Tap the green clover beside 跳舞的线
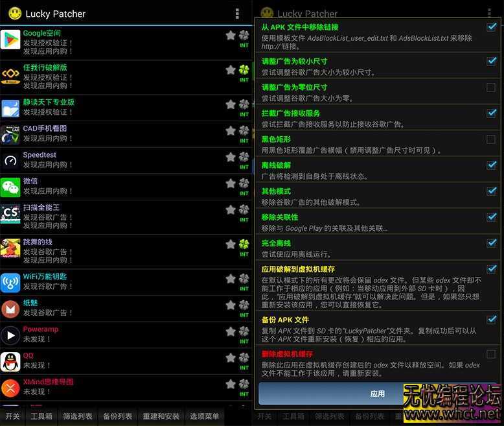Viewport: 504px width, 426px height. coord(244,244)
